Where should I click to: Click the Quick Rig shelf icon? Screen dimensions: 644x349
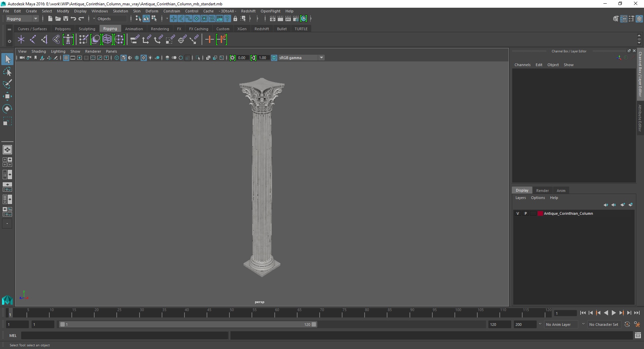pyautogui.click(x=68, y=40)
